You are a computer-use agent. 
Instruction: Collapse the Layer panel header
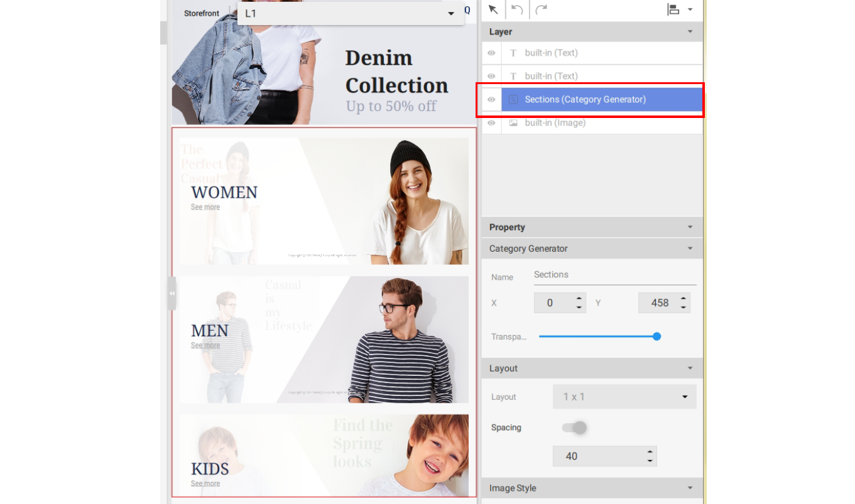tap(690, 32)
